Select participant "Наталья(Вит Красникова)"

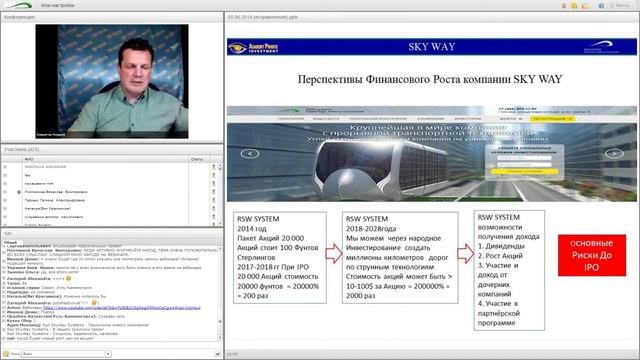pos(48,209)
